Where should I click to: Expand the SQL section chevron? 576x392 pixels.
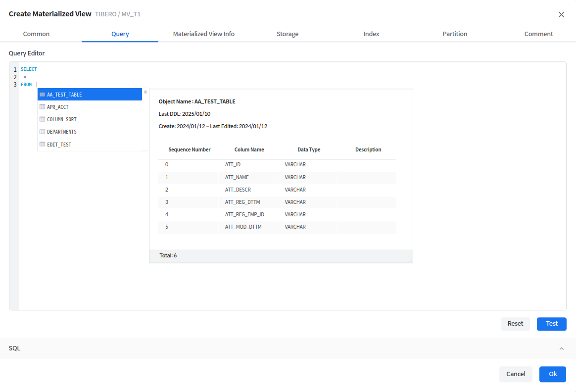[561, 348]
